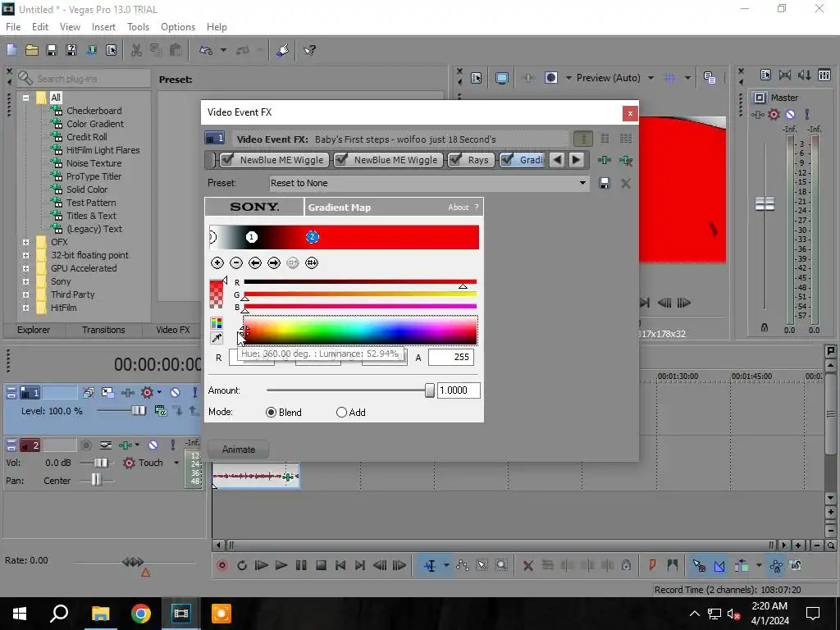Toggle arm for record on audio track 2

click(85, 445)
